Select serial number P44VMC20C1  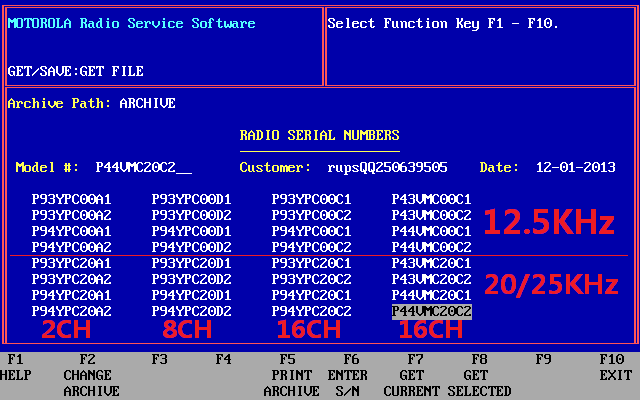(x=431, y=295)
